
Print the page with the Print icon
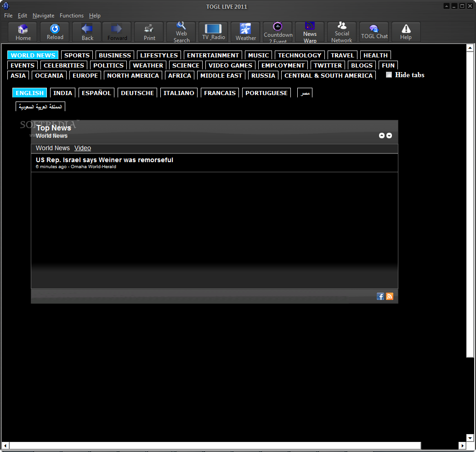(149, 32)
